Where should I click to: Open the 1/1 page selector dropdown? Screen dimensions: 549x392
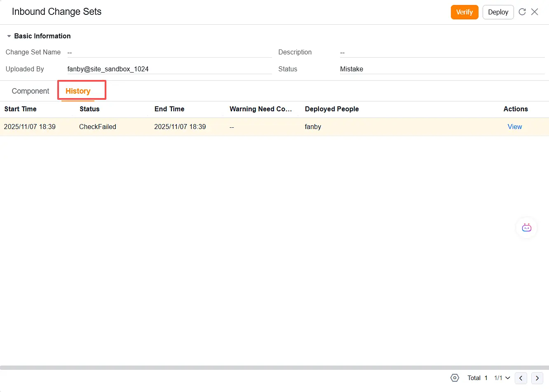[x=502, y=378]
